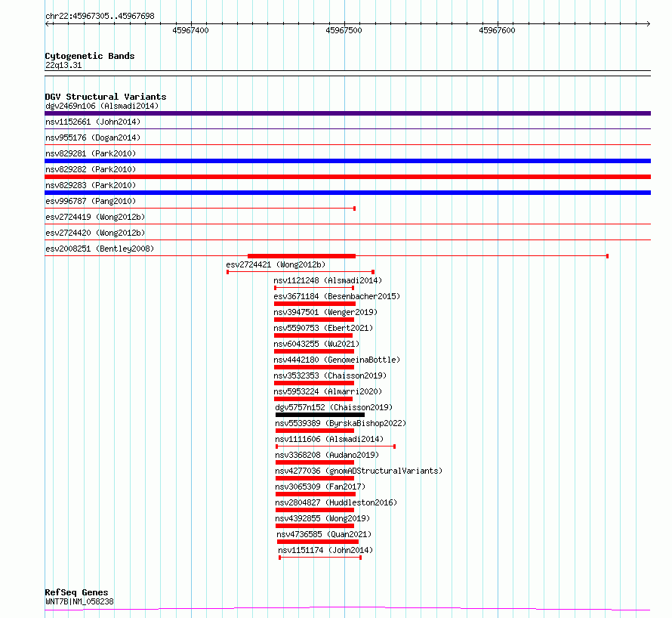Screen dimensions: 672x618
Task: Click the 45967500 ruler position label
Action: [x=344, y=30]
